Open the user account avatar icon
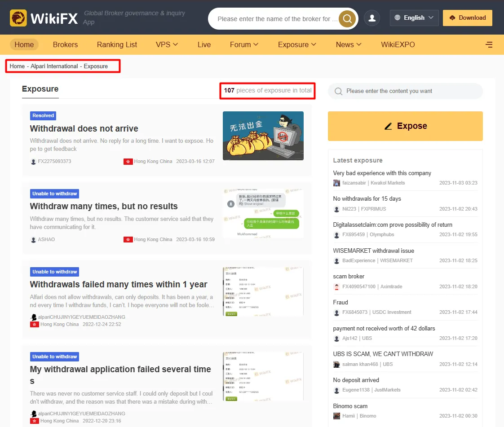 (372, 18)
